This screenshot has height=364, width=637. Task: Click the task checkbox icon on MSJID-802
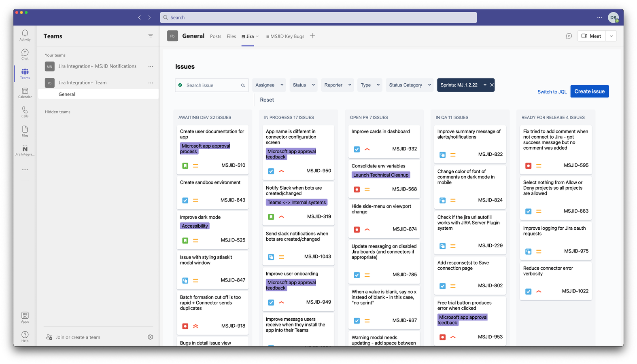442,286
